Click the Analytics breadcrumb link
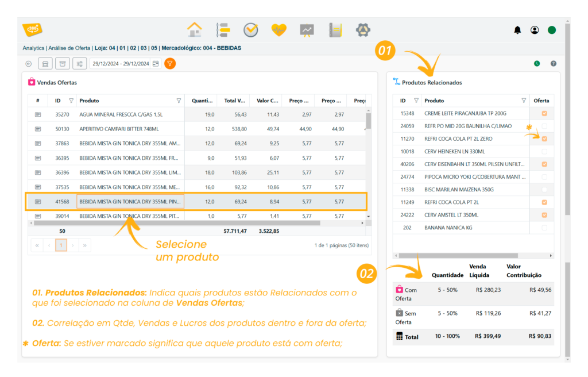Viewport: 588px width, 377px height. pyautogui.click(x=33, y=48)
